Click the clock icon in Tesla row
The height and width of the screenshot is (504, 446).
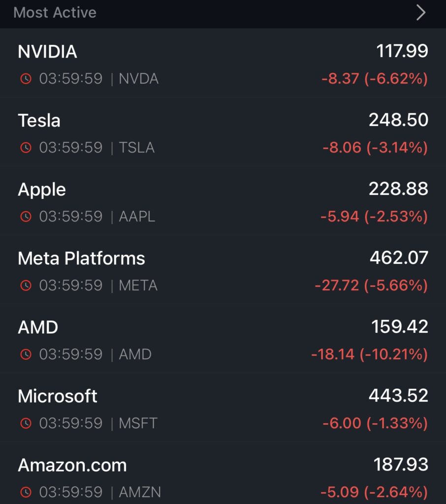(26, 148)
